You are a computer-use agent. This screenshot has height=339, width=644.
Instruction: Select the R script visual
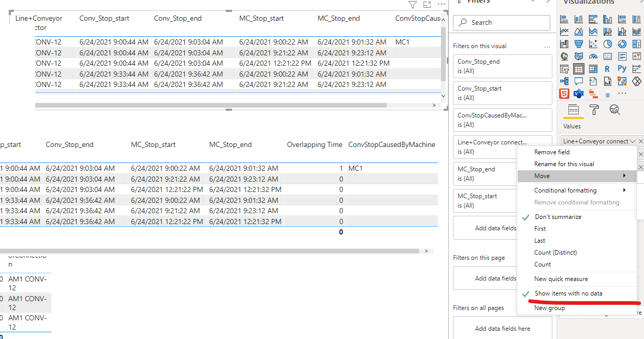(x=608, y=69)
